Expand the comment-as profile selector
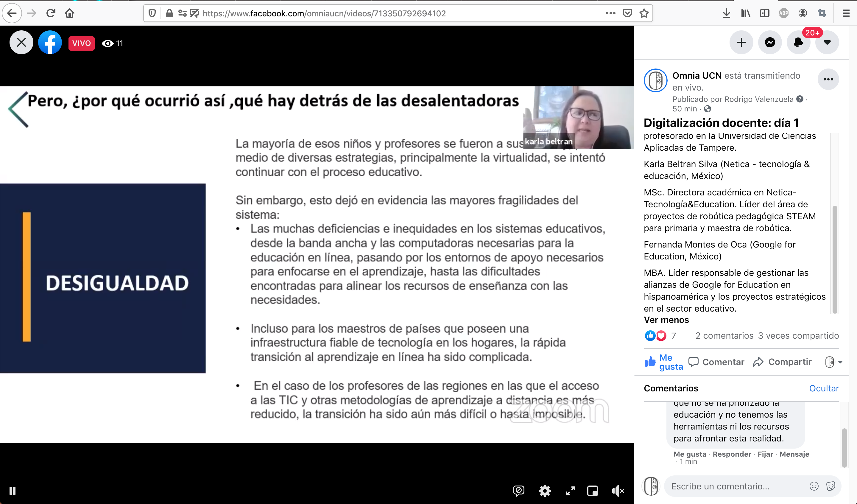This screenshot has height=504, width=857. click(x=833, y=362)
